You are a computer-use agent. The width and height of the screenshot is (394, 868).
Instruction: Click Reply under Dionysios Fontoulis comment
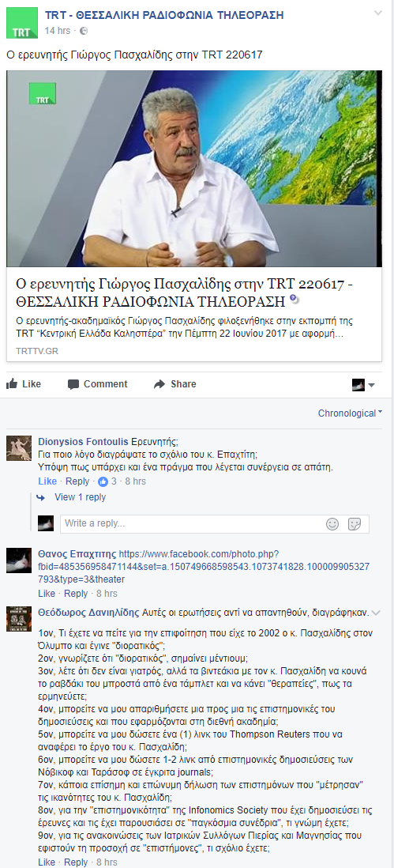tap(77, 481)
